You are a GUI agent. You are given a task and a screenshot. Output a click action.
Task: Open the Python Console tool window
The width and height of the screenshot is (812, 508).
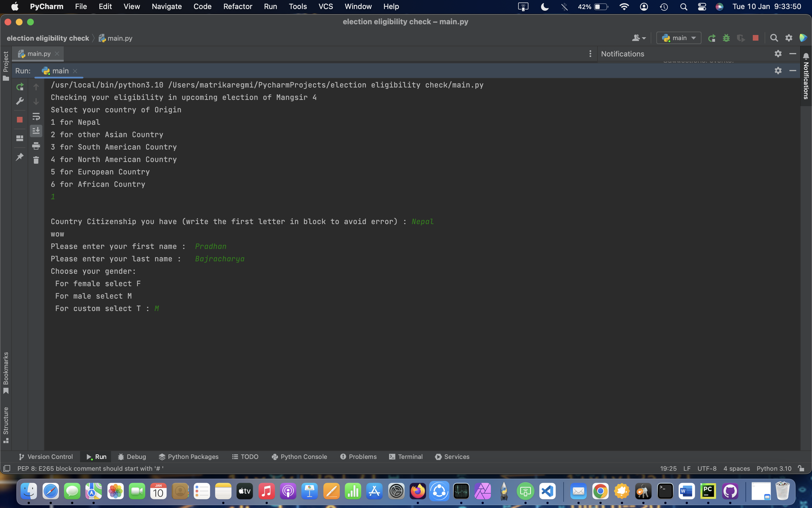[299, 457]
